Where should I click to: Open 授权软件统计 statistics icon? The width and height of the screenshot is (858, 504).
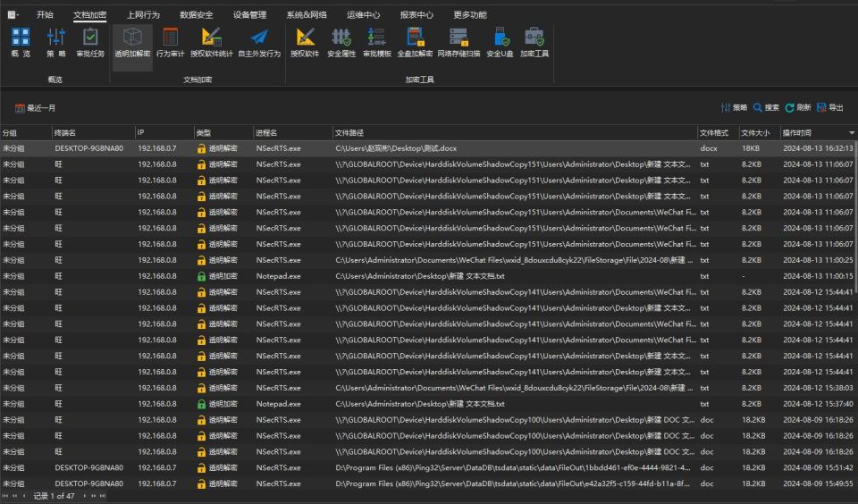[211, 43]
